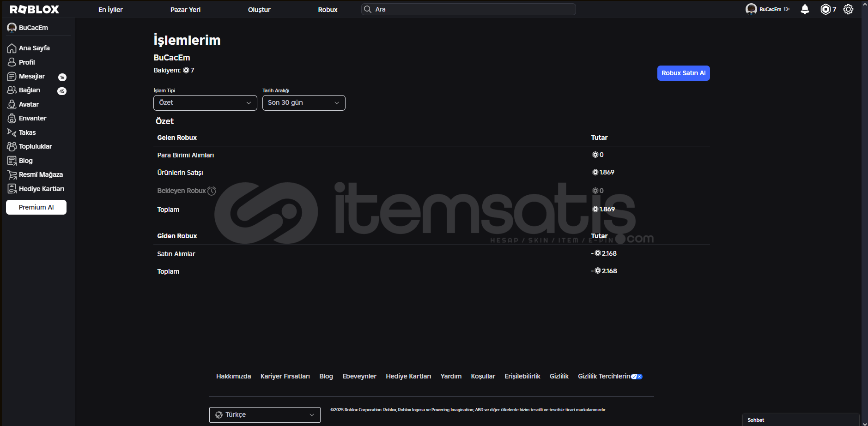This screenshot has width=868, height=426.
Task: Click the Mesajlar message icon
Action: (x=12, y=76)
